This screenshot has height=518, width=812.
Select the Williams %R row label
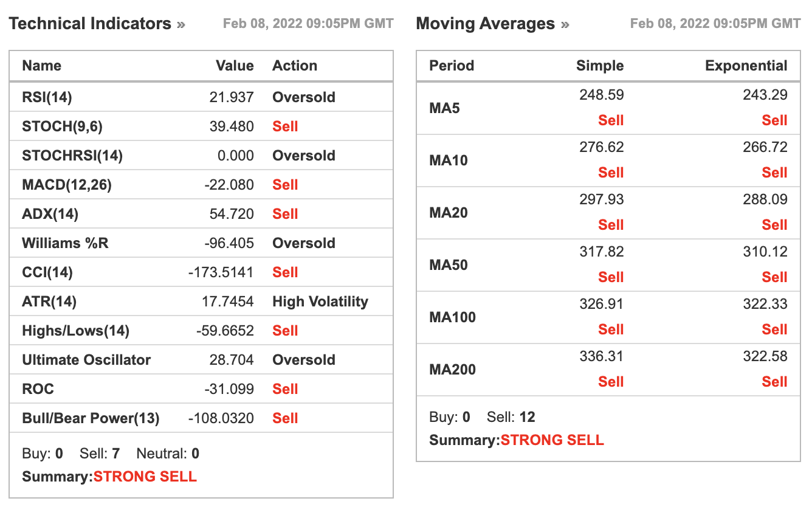(x=65, y=243)
